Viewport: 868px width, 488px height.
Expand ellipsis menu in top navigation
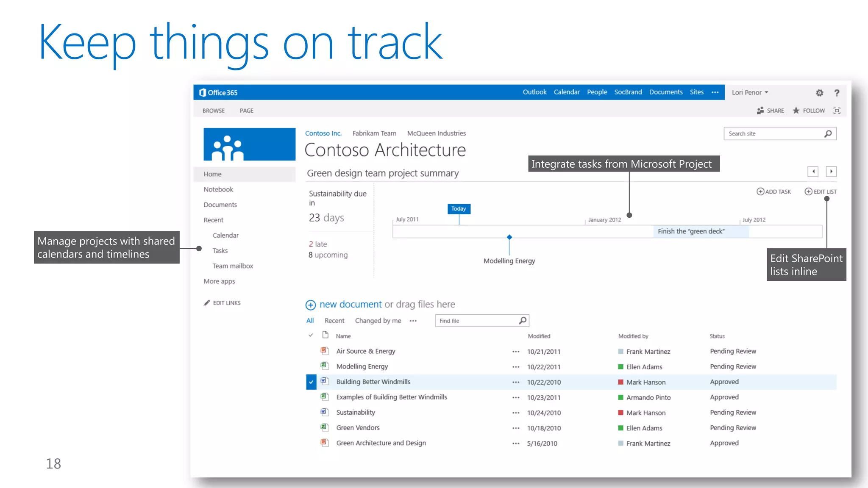point(715,92)
